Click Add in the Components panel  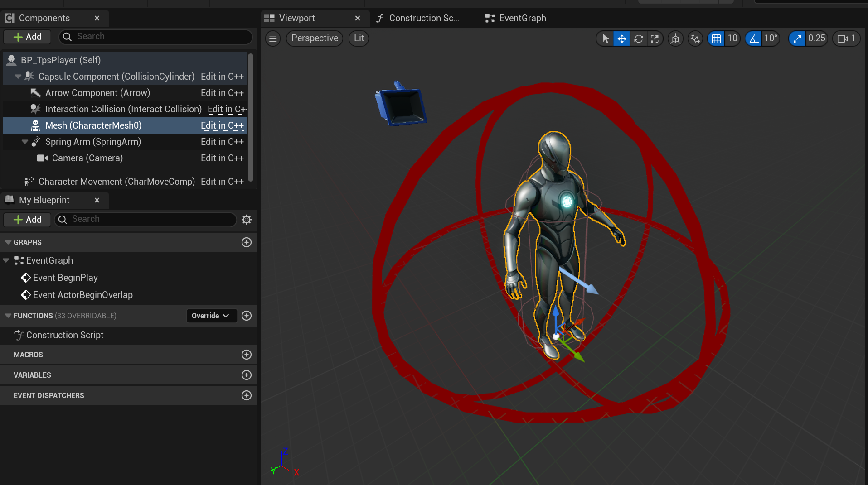pos(27,37)
